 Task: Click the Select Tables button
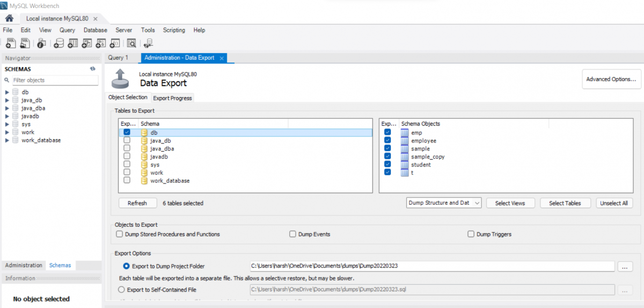(x=565, y=203)
